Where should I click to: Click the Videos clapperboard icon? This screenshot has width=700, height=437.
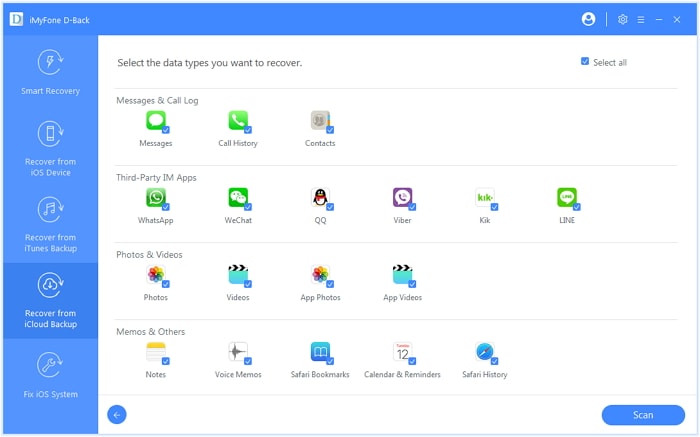tap(238, 275)
